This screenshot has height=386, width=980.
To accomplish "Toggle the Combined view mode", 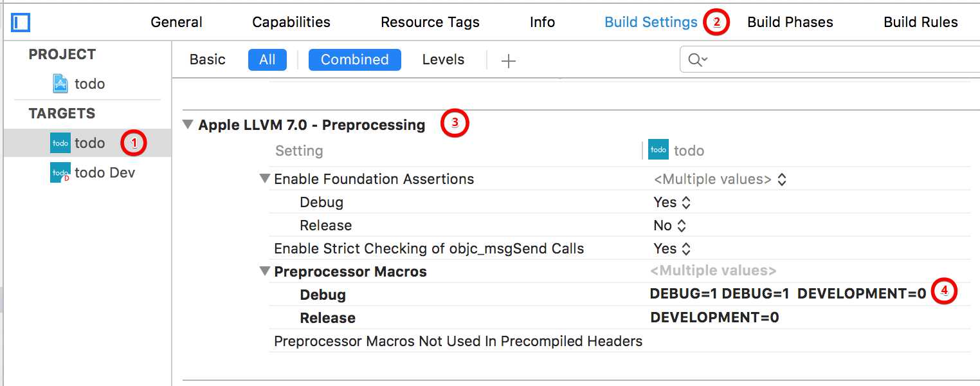I will (x=355, y=60).
